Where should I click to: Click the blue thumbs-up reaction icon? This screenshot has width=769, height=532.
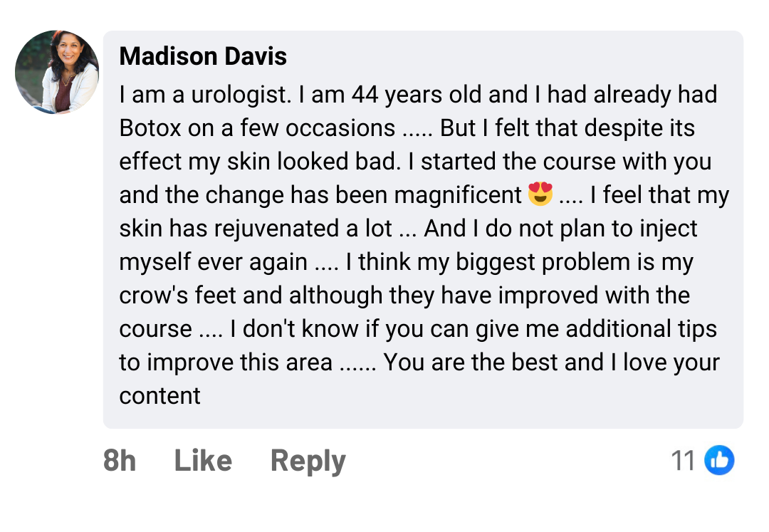[x=719, y=461]
